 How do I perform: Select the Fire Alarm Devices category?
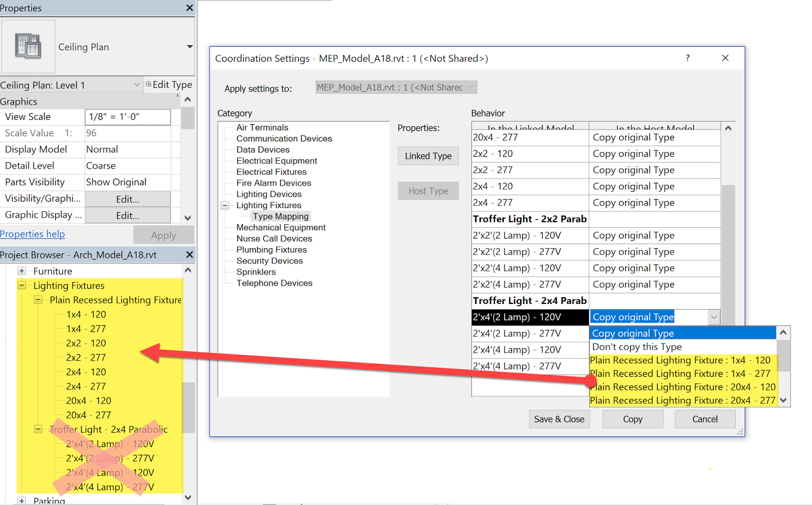(x=274, y=183)
